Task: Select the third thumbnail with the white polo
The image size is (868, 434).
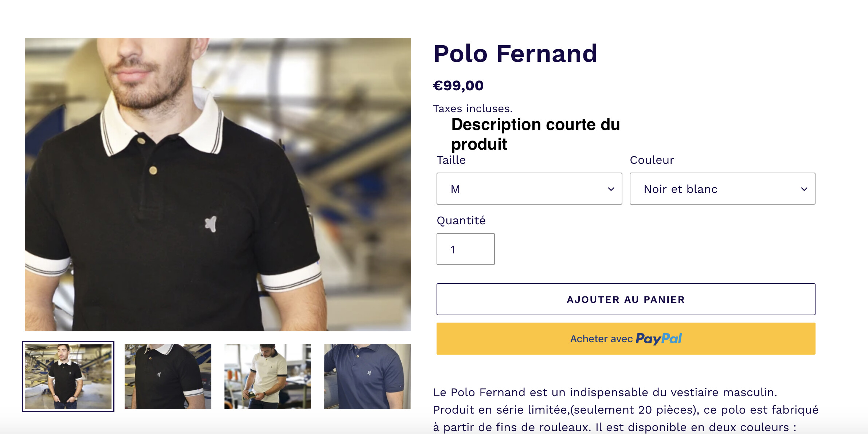Action: (x=268, y=376)
